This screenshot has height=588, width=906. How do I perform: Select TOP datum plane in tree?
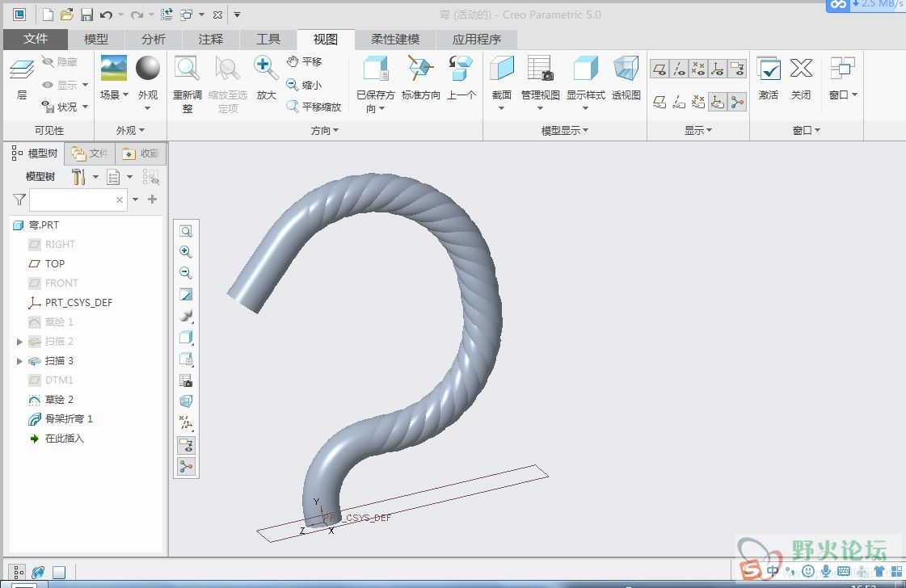tap(47, 264)
